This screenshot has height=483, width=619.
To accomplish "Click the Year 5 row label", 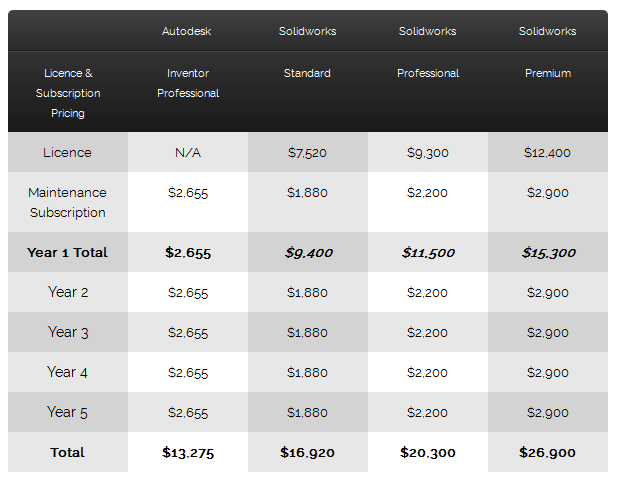I will (x=67, y=412).
